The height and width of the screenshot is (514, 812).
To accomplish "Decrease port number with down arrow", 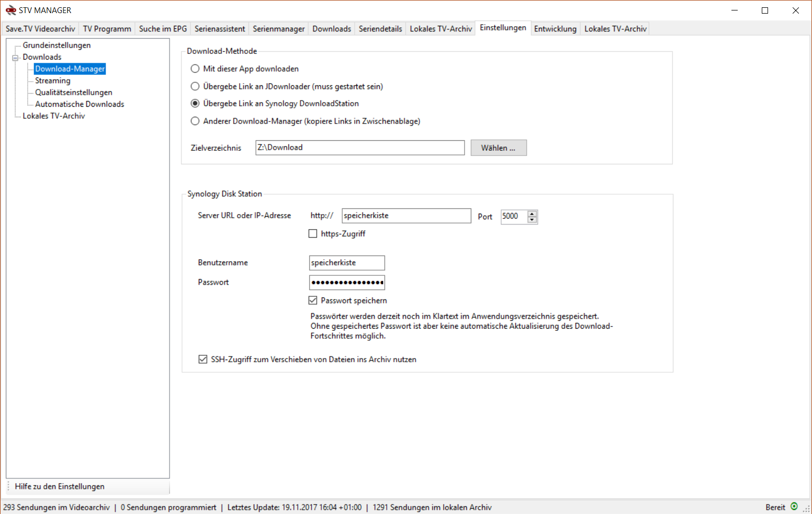I will click(532, 220).
